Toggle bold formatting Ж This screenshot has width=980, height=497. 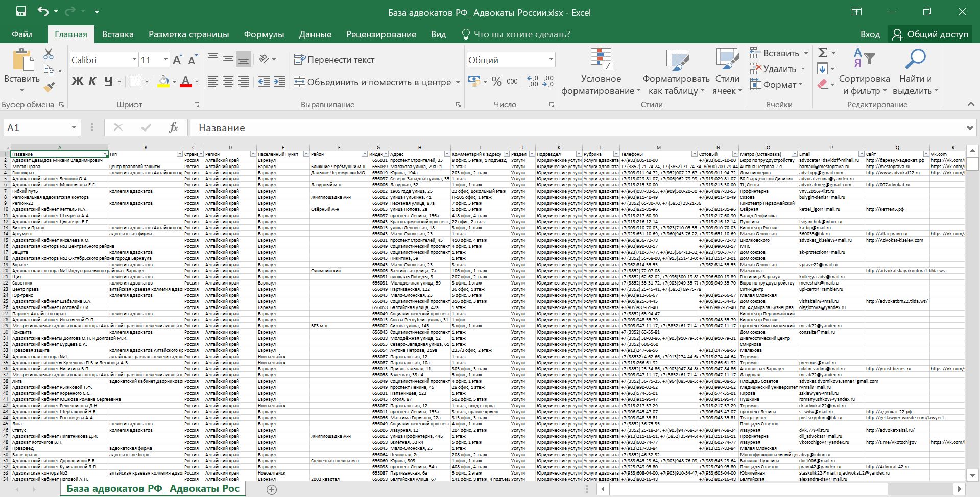77,81
